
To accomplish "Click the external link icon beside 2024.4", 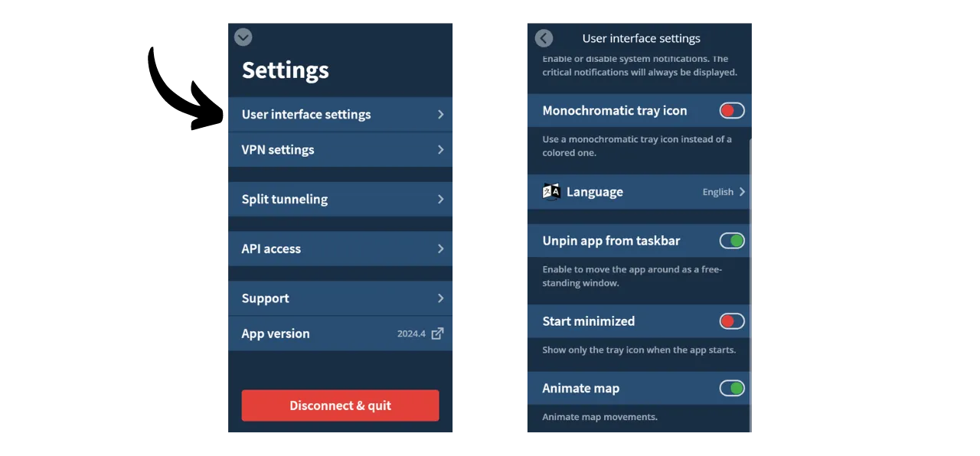I will click(437, 334).
